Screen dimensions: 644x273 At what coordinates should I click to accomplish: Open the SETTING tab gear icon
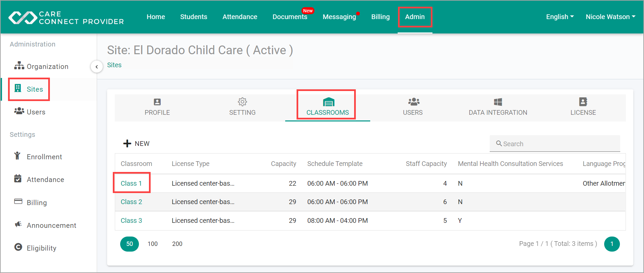tap(242, 102)
